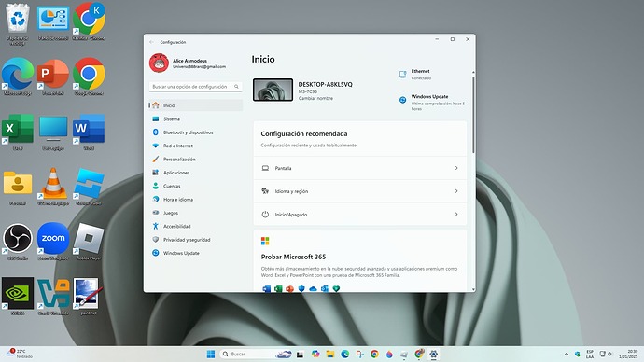This screenshot has width=644, height=362.
Task: Open the Google Chrome desktop shortcut below Control Panel row
Action: (x=89, y=77)
